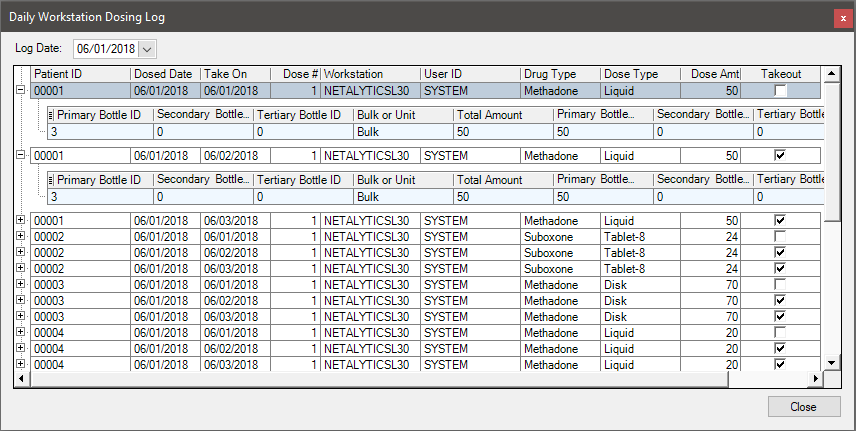
Task: Click scroll left arrow on horizontal scrollbar
Action: 21,378
